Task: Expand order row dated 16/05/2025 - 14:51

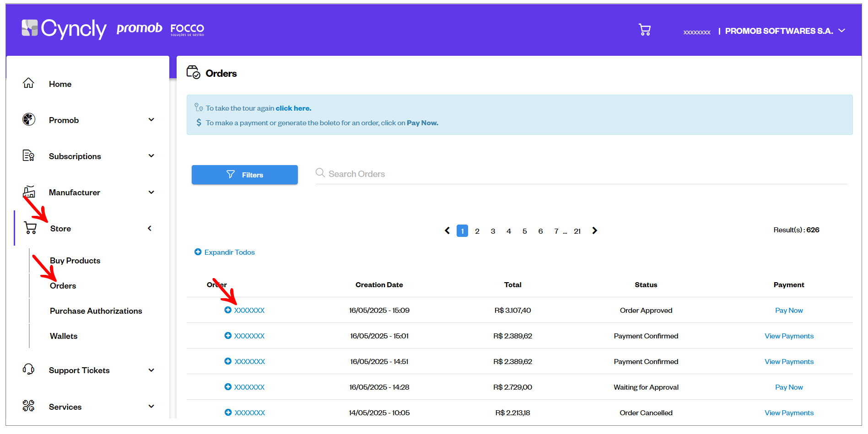Action: pos(228,361)
